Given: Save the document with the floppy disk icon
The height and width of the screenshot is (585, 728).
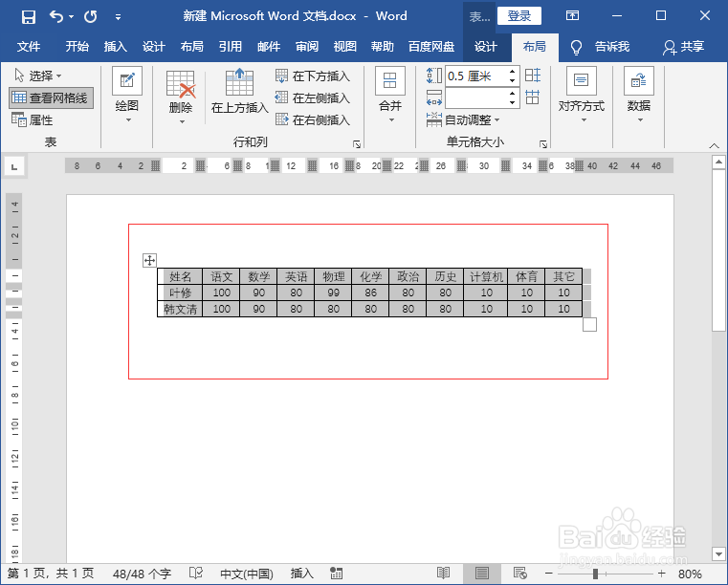Looking at the screenshot, I should click(29, 17).
